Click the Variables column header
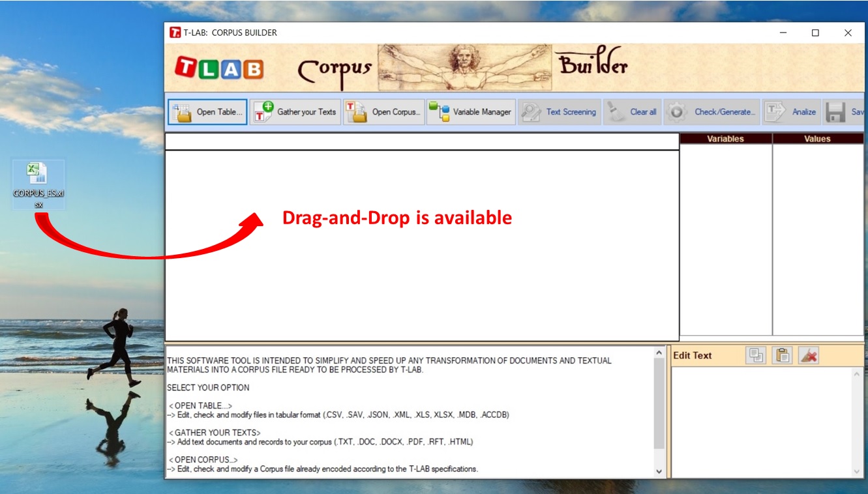868x494 pixels. [726, 138]
